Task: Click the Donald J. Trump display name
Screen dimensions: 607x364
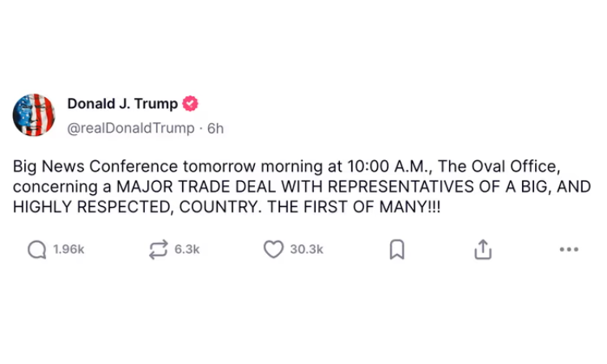Action: [x=122, y=104]
